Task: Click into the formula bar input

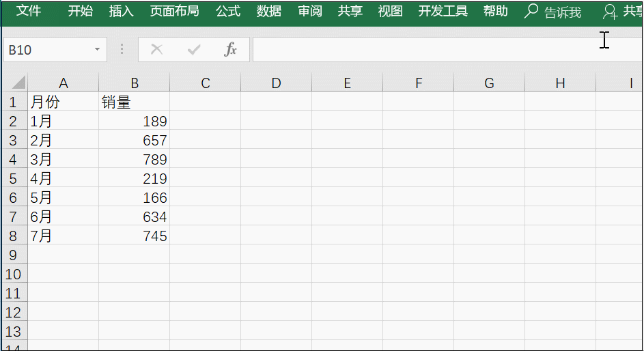Action: (448, 50)
